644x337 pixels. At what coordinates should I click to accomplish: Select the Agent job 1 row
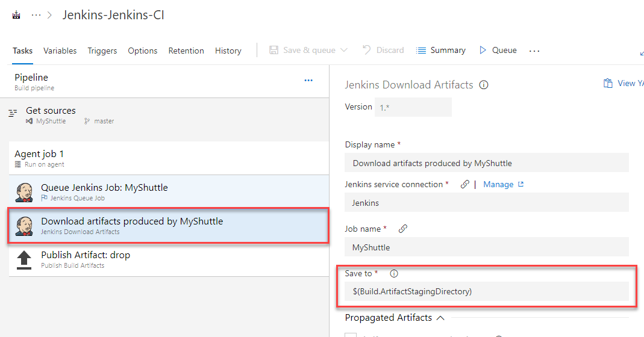point(169,158)
